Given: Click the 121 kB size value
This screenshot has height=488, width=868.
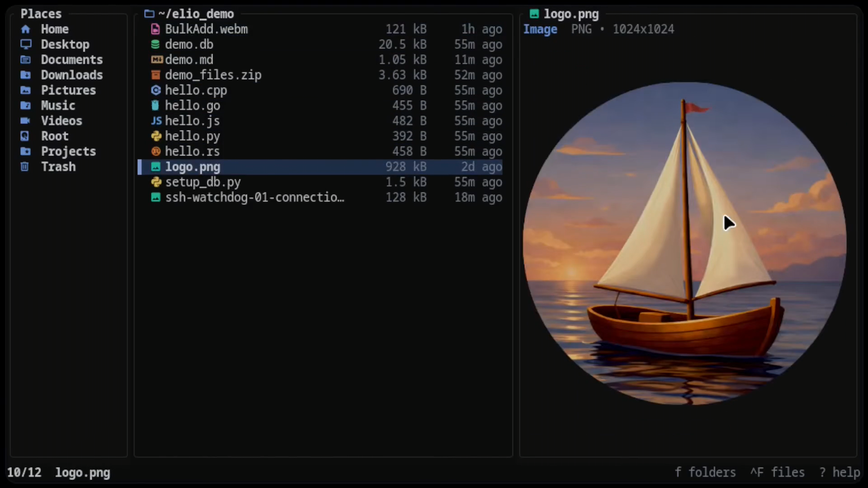Looking at the screenshot, I should [x=406, y=29].
